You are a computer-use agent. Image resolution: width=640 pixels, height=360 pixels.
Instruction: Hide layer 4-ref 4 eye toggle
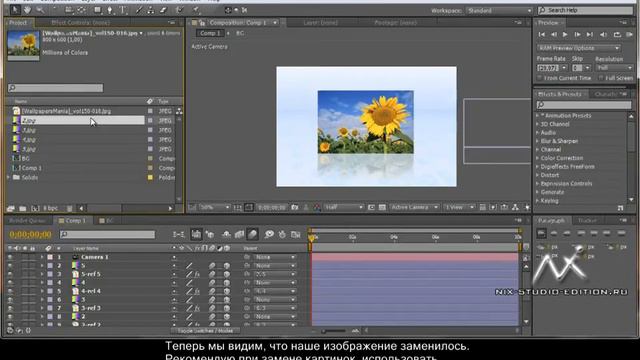tap(10, 291)
